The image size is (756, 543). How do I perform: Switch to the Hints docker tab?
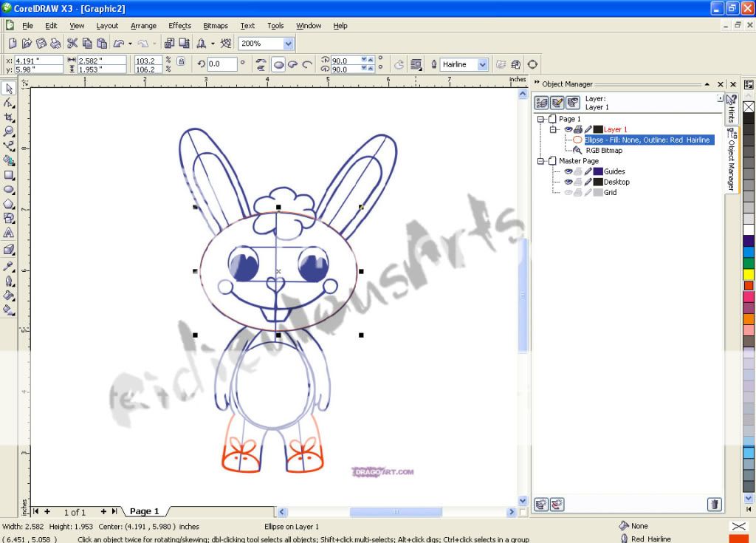(731, 109)
